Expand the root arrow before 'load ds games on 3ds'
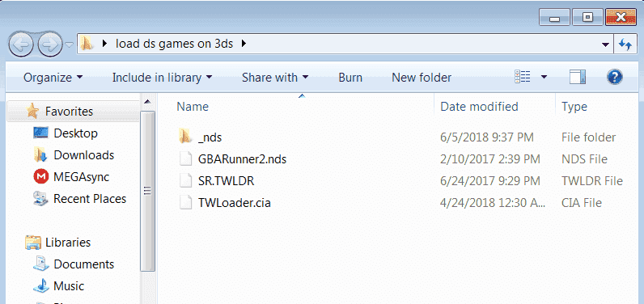The height and width of the screenshot is (304, 644). tap(104, 43)
